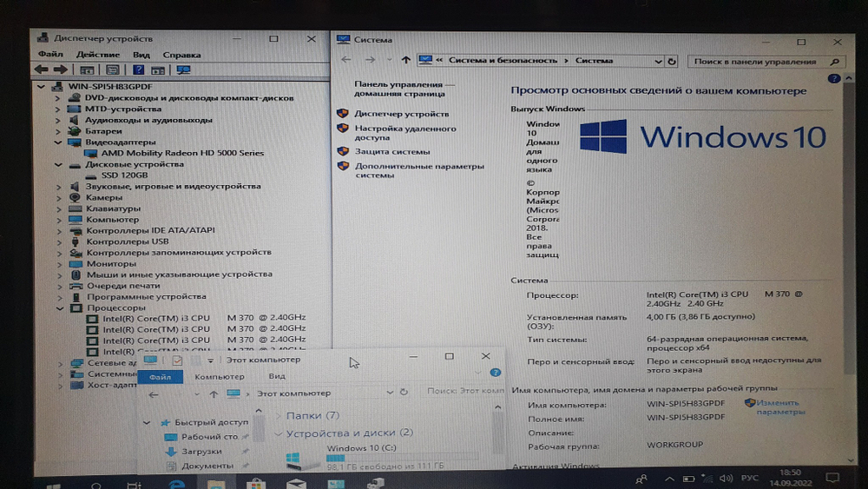Expand the Клавиатуры category
868x489 pixels.
[x=59, y=208]
